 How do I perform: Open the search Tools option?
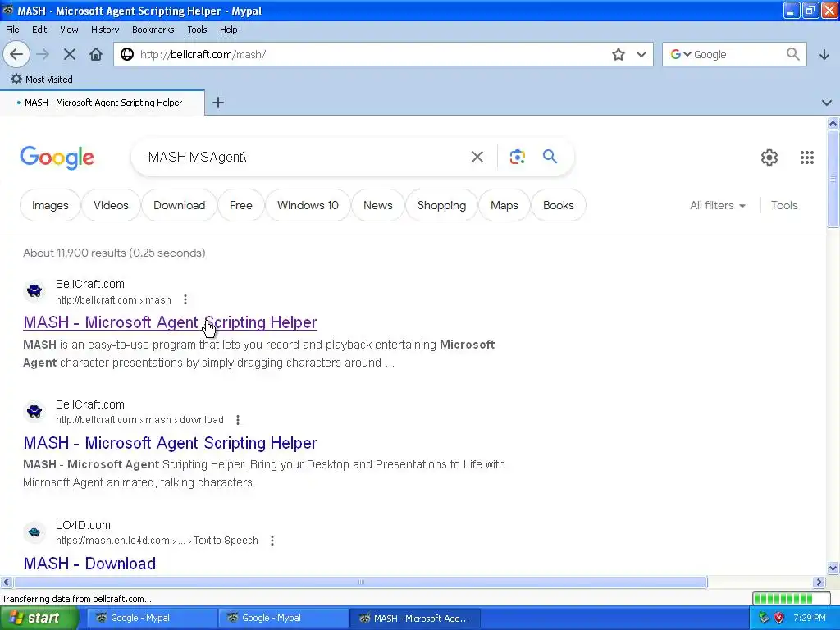pos(783,205)
